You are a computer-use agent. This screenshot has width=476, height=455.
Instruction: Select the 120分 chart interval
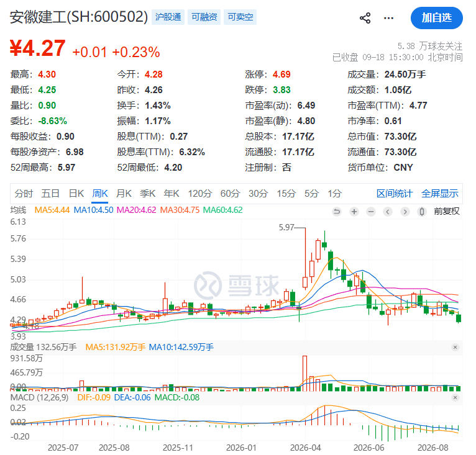coord(199,194)
